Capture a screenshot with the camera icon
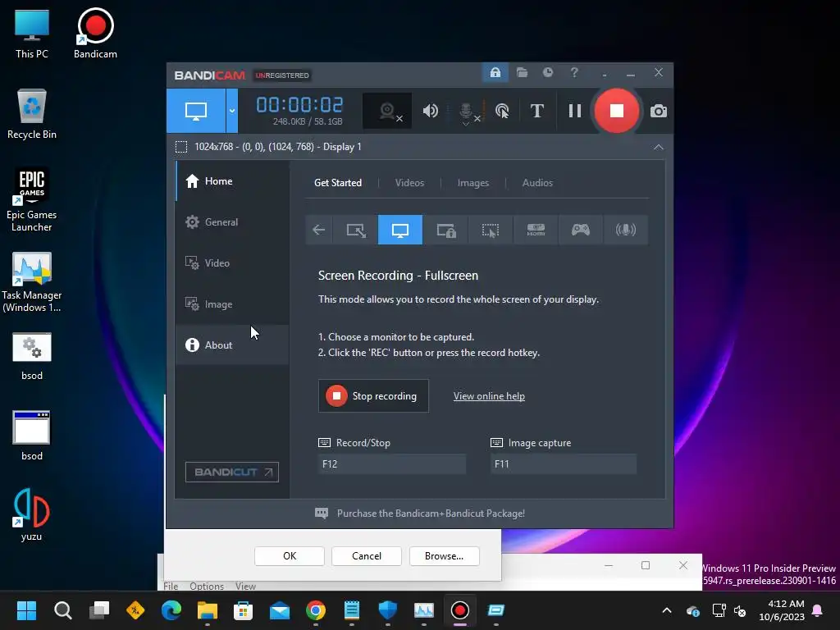Screen dimensions: 840x630 tap(659, 111)
